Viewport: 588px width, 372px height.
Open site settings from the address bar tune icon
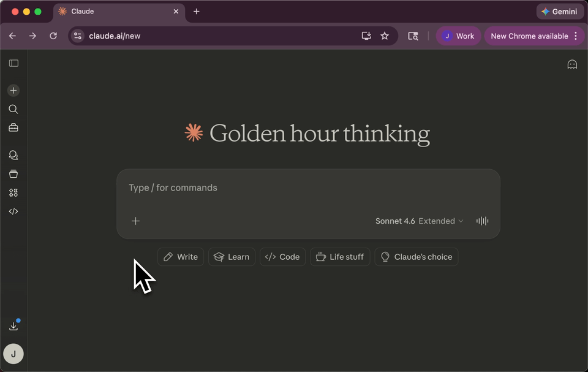[x=77, y=36]
